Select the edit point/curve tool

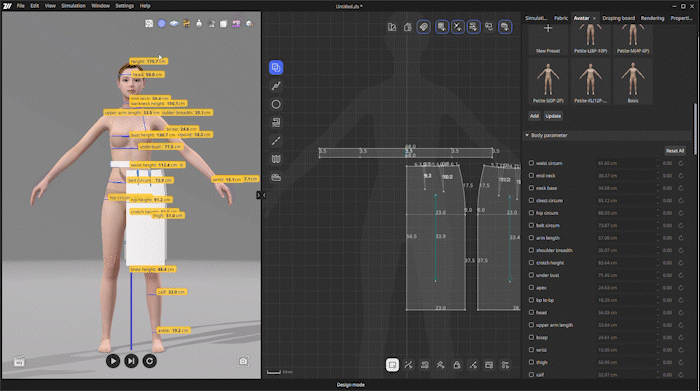276,86
